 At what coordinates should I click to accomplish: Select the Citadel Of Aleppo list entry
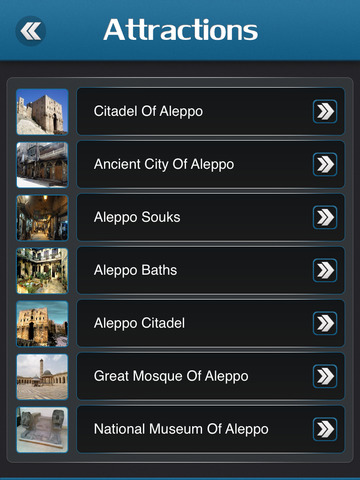[x=211, y=111]
